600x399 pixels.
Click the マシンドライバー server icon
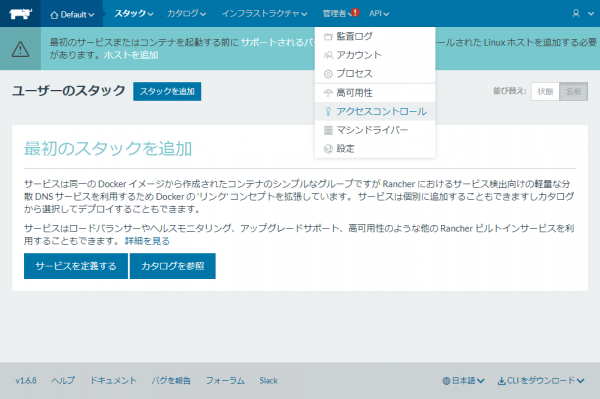(x=328, y=130)
